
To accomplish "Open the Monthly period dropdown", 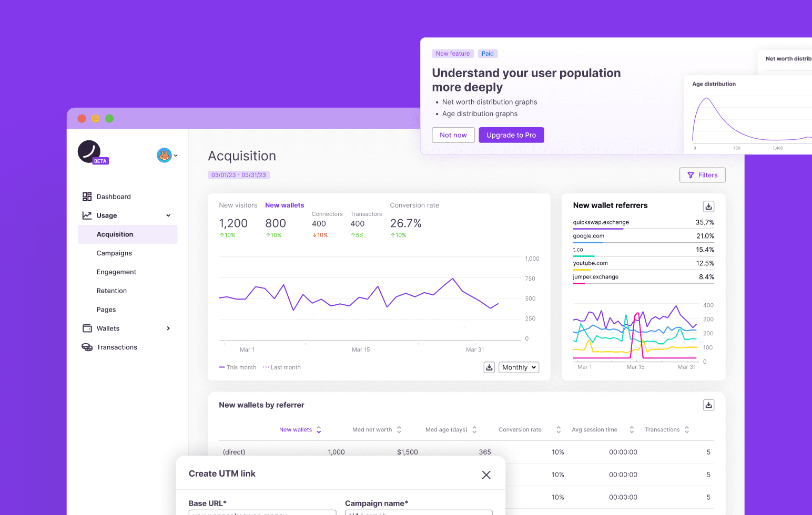I will click(x=519, y=367).
